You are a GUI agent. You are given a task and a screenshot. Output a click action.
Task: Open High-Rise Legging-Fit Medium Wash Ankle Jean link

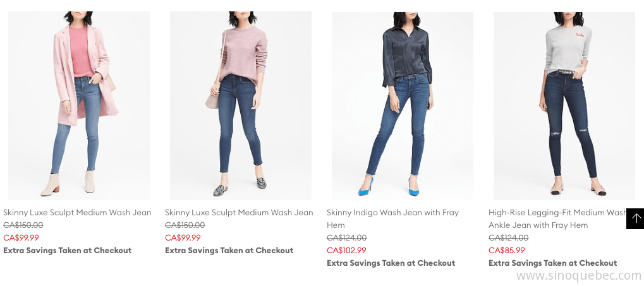pyautogui.click(x=557, y=218)
